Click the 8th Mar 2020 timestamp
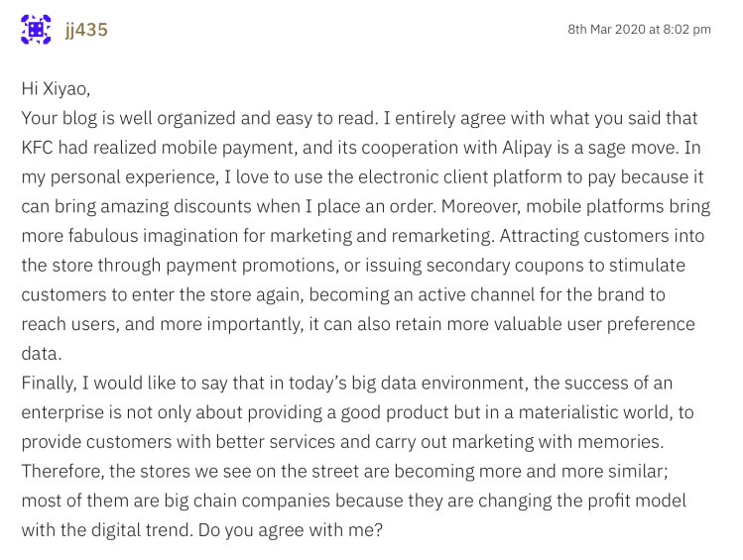Viewport: 743px width, 560px height. [x=639, y=30]
